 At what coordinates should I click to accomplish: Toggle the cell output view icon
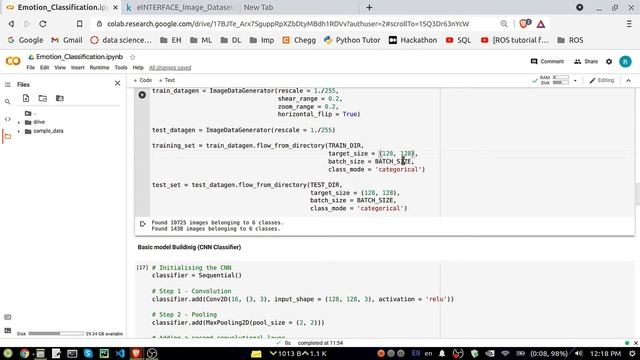pyautogui.click(x=142, y=224)
